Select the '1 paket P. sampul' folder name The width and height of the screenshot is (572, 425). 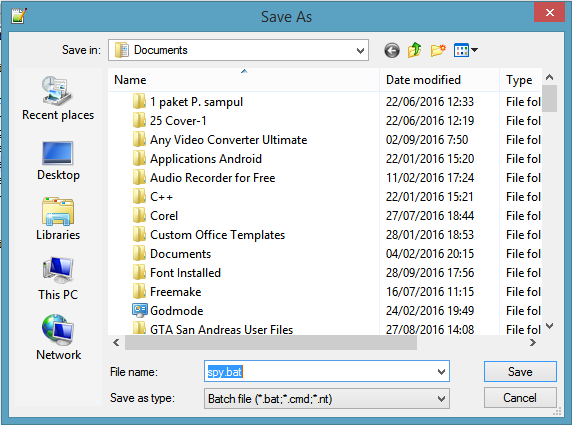pyautogui.click(x=196, y=102)
